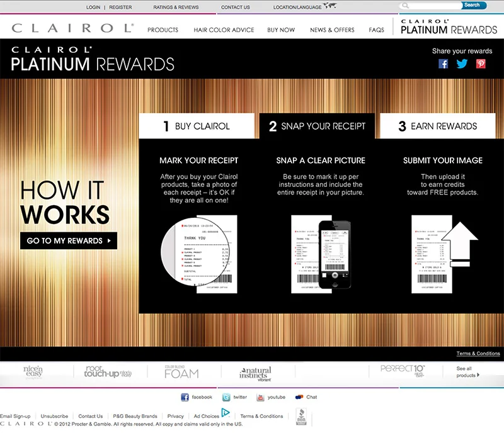Click the Register link
The width and height of the screenshot is (504, 433).
point(120,7)
